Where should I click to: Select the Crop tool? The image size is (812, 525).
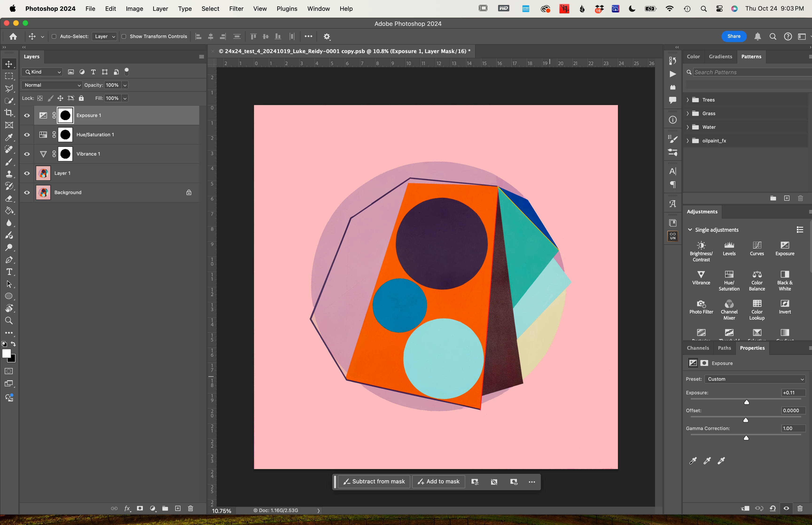click(9, 113)
